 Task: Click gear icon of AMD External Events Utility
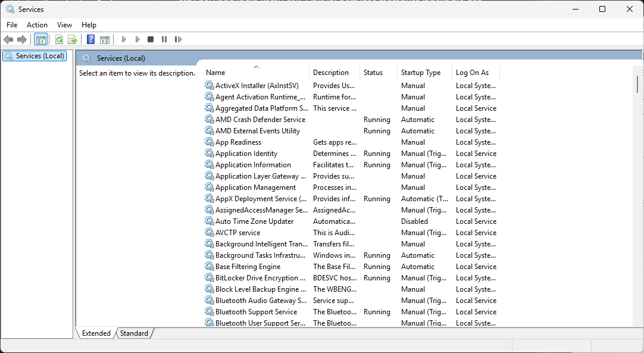click(x=210, y=130)
